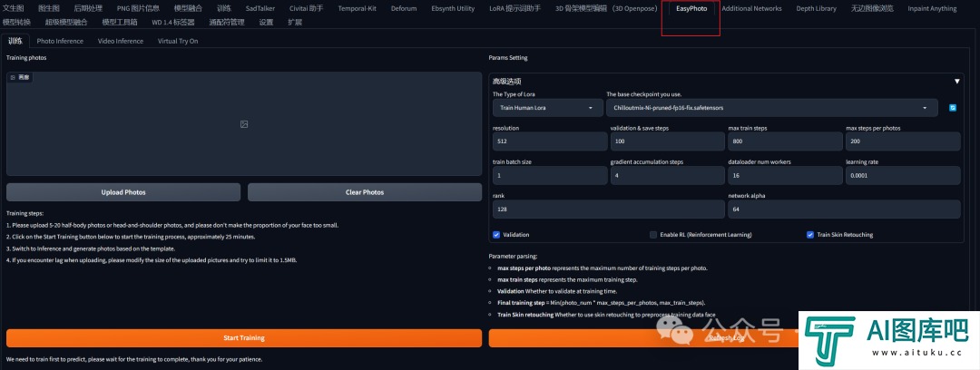Open the Additional Networks tab
The image size is (980, 370).
coord(751,9)
